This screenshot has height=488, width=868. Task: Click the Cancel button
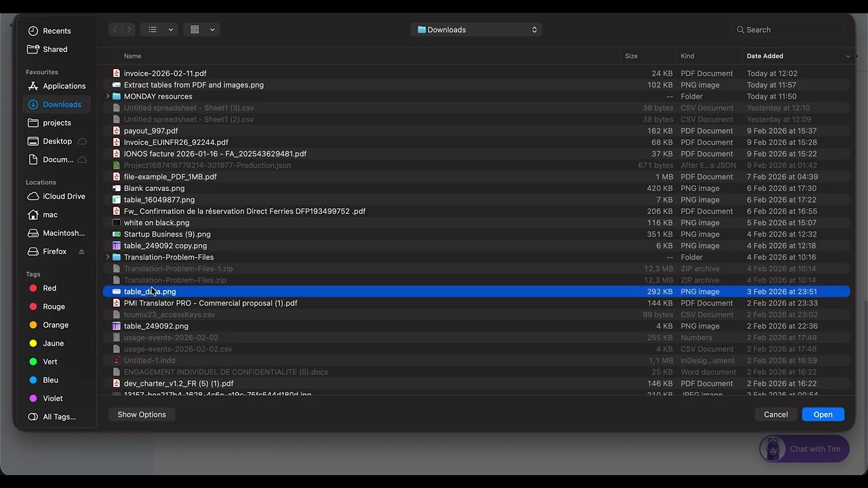pos(776,414)
